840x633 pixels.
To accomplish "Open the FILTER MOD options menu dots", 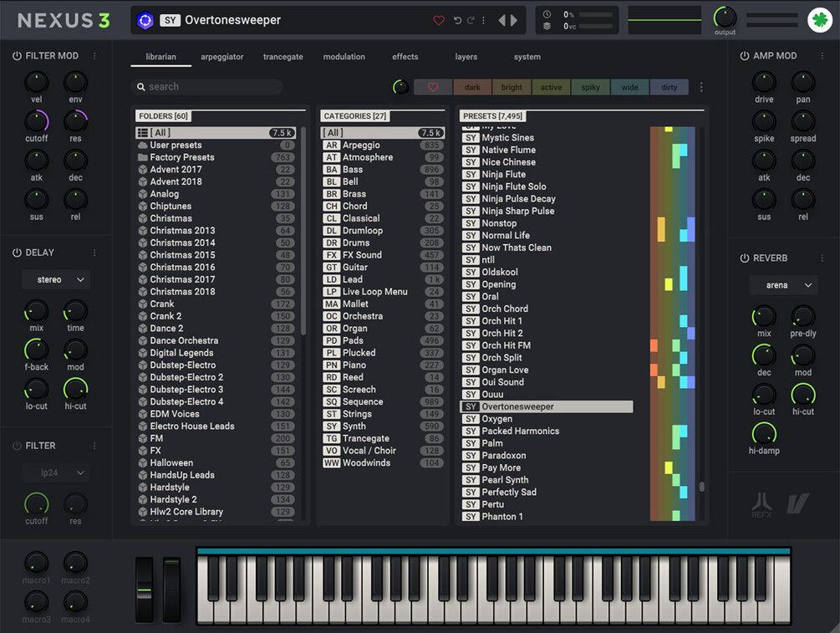I will click(x=94, y=56).
